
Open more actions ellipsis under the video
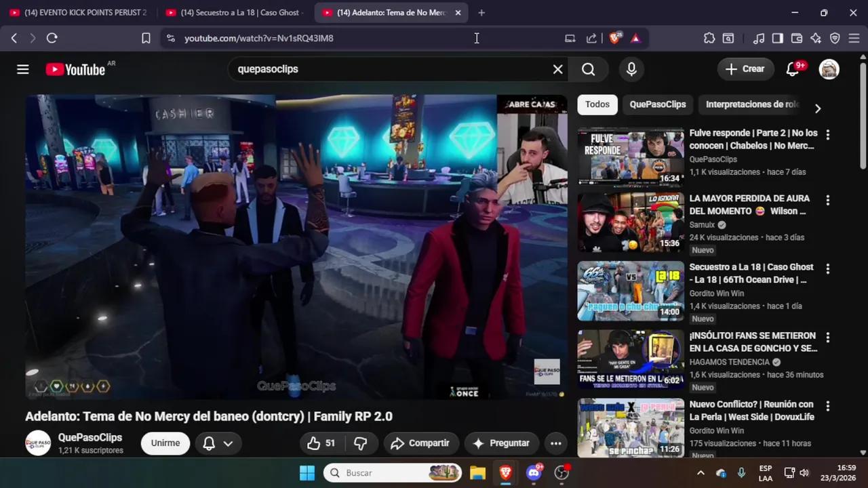tap(555, 443)
